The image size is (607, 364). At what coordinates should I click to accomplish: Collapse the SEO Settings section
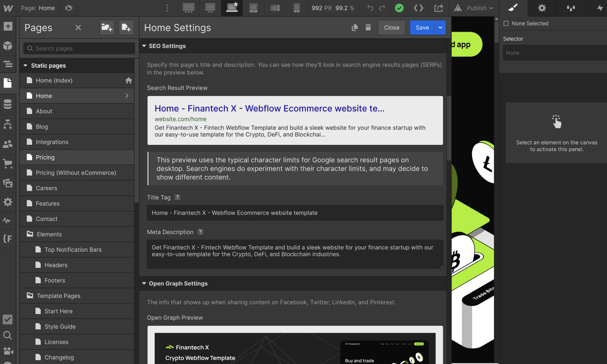tap(144, 46)
